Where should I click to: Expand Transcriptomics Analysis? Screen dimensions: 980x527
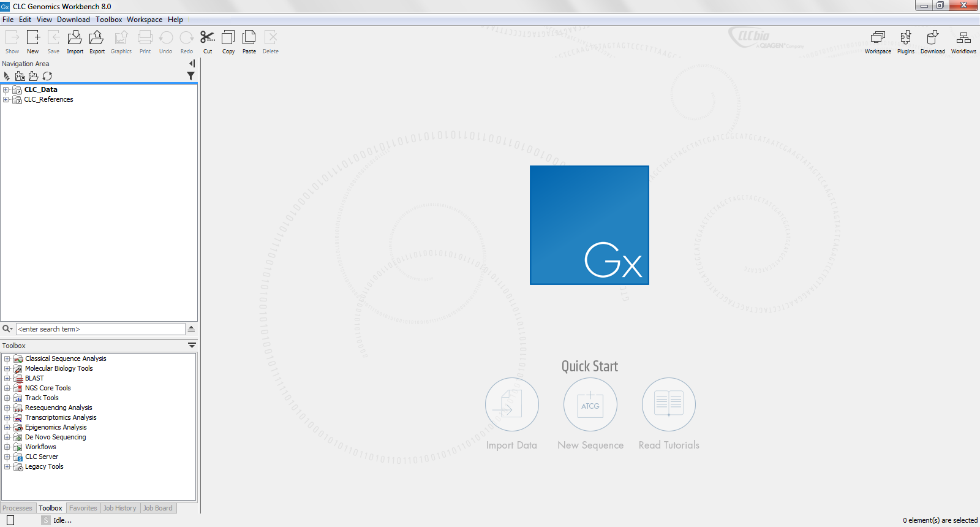(7, 417)
